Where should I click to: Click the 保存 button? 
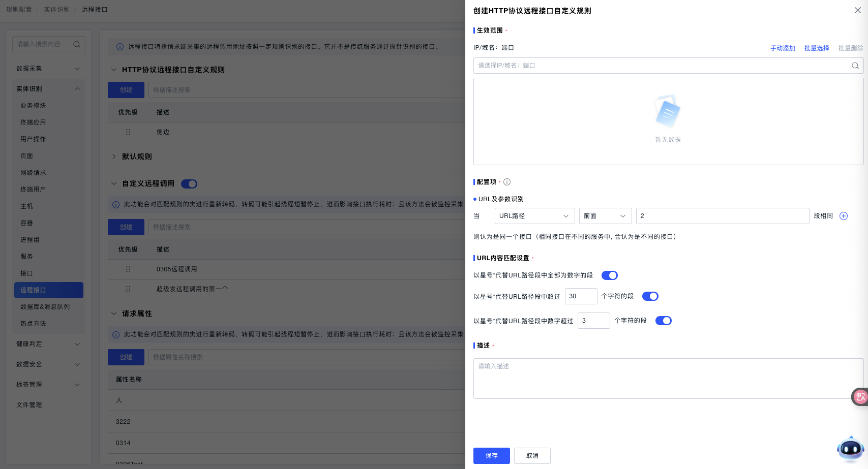491,456
